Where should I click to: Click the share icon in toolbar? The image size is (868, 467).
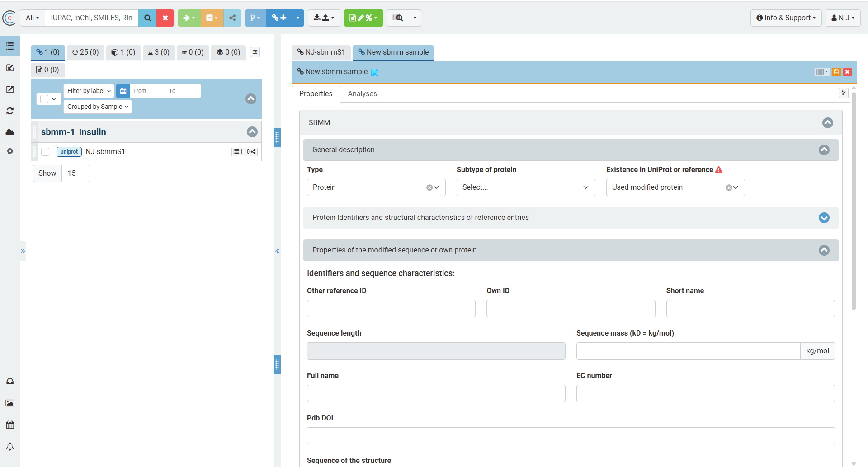(x=232, y=18)
